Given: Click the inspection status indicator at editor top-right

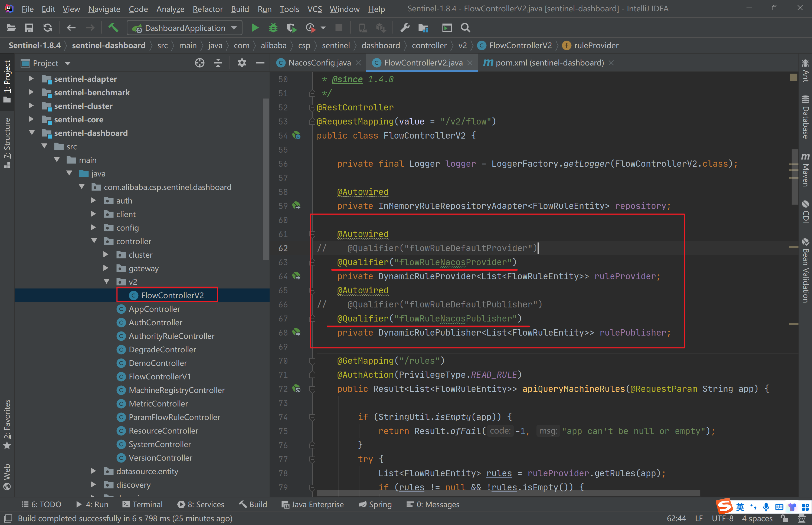Looking at the screenshot, I should [794, 77].
